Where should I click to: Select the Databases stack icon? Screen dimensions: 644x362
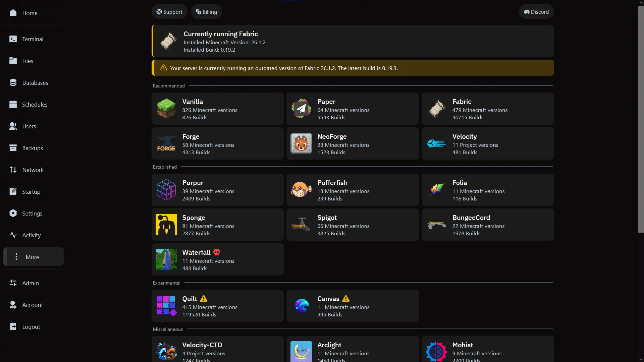tap(13, 82)
